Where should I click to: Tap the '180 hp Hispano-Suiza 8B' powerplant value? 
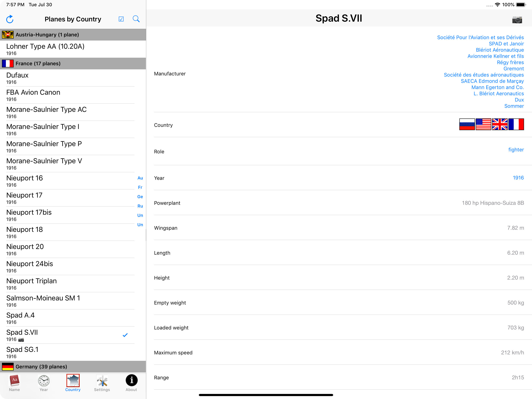(493, 203)
